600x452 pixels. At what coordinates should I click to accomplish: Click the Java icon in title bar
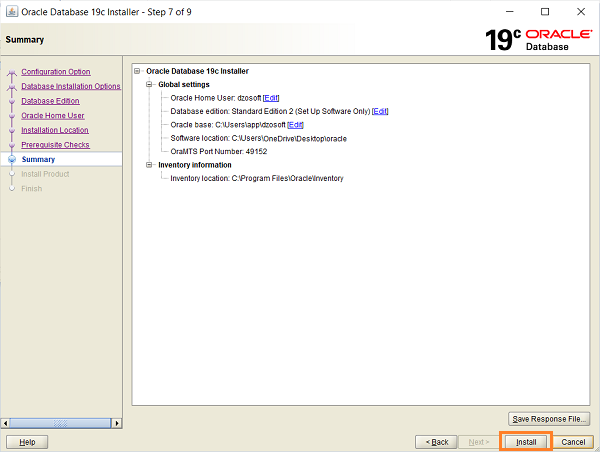pos(12,11)
